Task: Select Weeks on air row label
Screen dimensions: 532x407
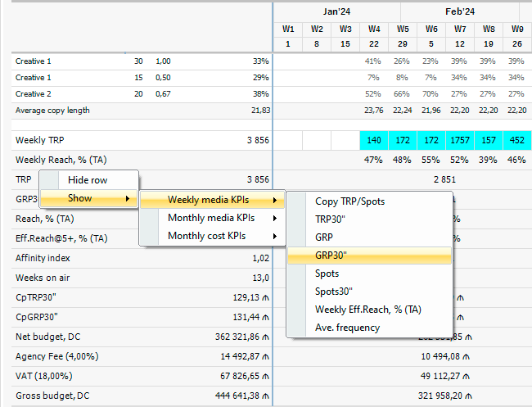Action: pos(43,278)
